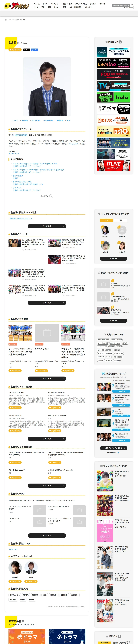Open the BS10 banner
138x644 pixels.
tap(113, 131)
